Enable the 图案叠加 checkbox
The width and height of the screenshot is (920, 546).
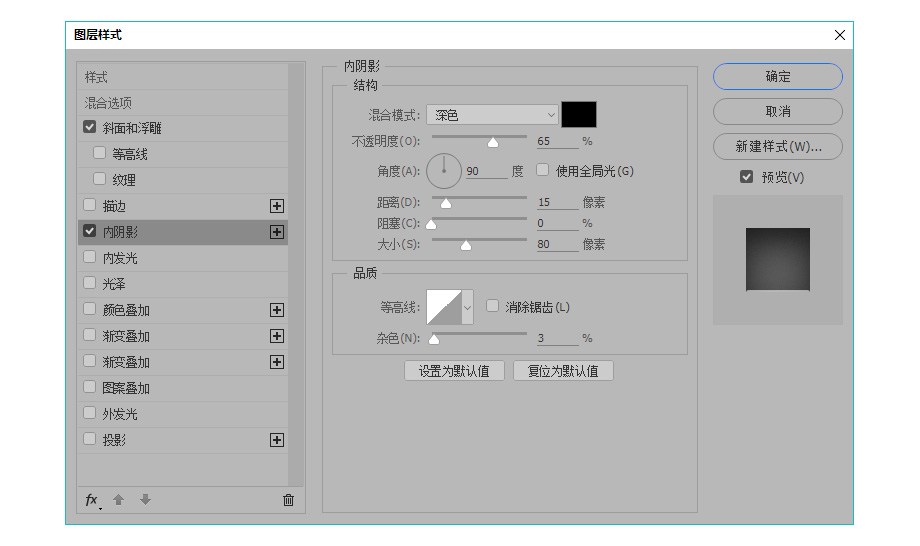coord(90,386)
